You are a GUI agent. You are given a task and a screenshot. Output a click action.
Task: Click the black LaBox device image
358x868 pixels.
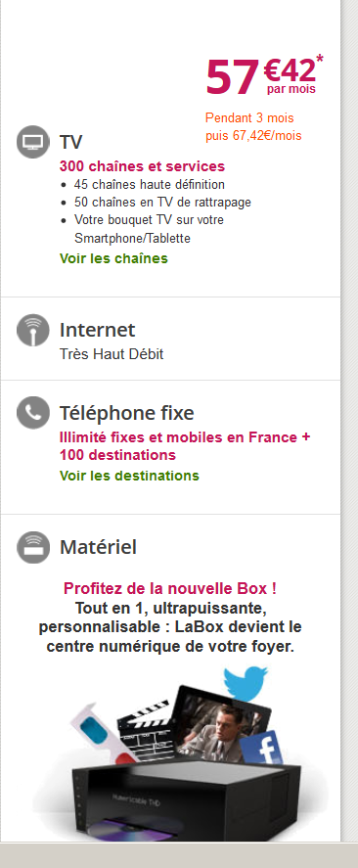tap(186, 799)
